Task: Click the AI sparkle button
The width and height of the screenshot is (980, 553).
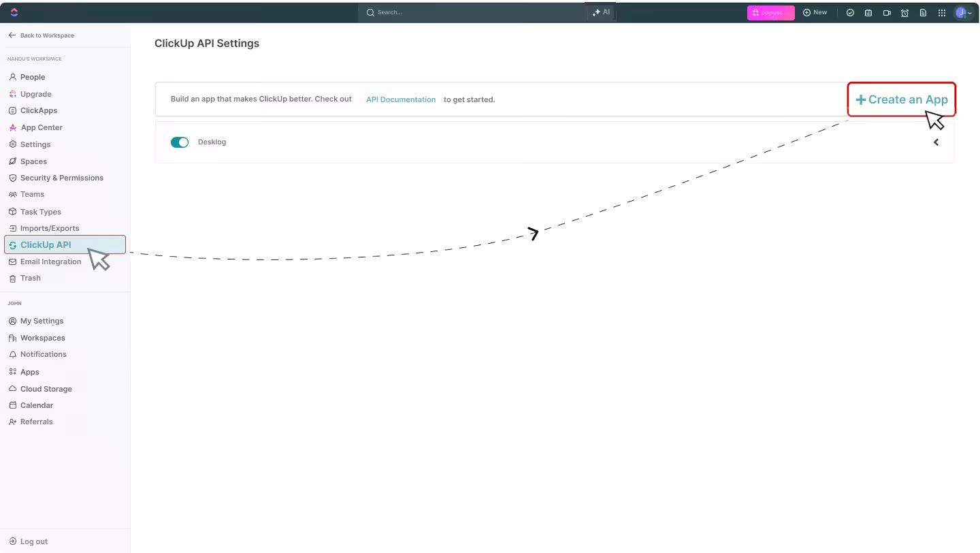Action: click(x=602, y=12)
